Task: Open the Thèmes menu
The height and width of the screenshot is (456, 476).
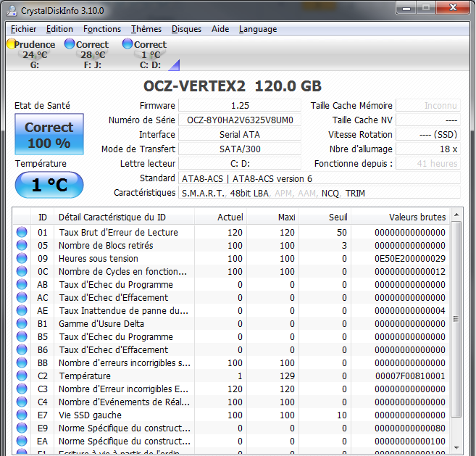Action: point(146,29)
